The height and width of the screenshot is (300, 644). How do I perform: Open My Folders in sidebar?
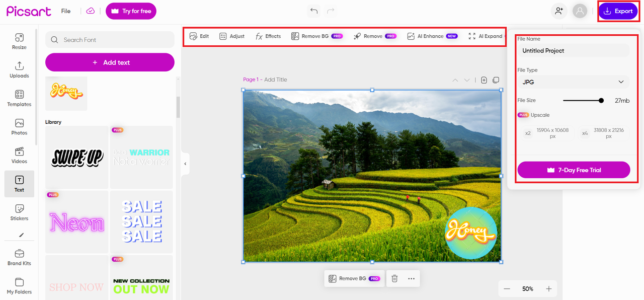tap(19, 286)
